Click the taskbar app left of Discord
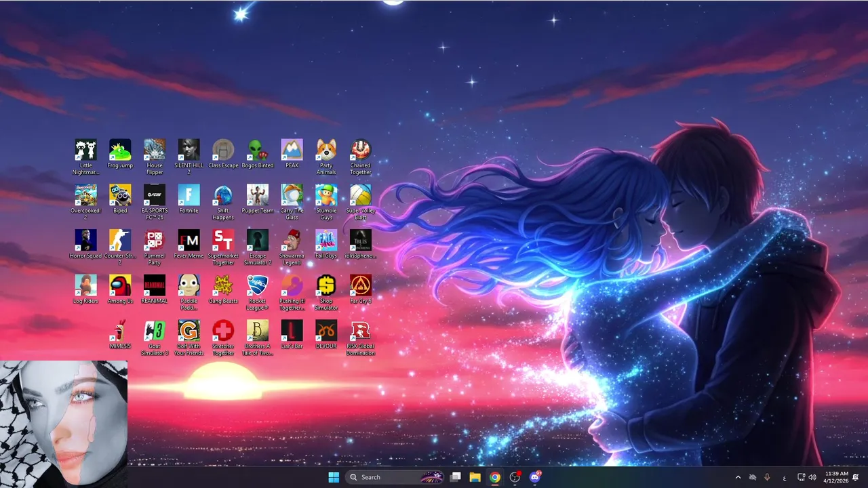 [515, 477]
